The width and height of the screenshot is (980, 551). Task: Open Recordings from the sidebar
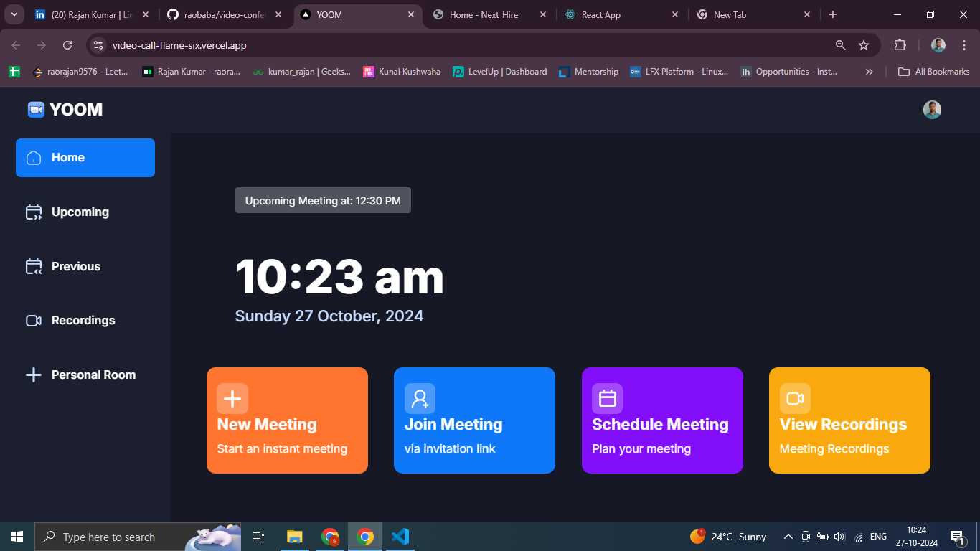(x=85, y=321)
